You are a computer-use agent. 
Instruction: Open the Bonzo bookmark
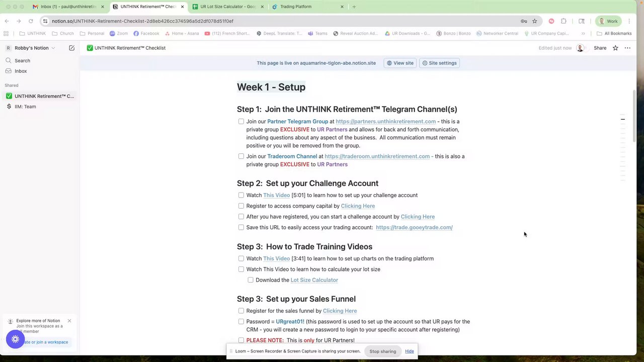click(x=453, y=34)
